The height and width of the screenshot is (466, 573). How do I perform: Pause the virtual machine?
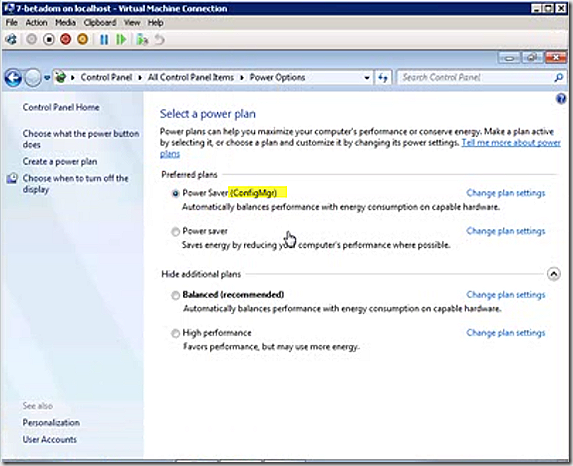[x=104, y=39]
